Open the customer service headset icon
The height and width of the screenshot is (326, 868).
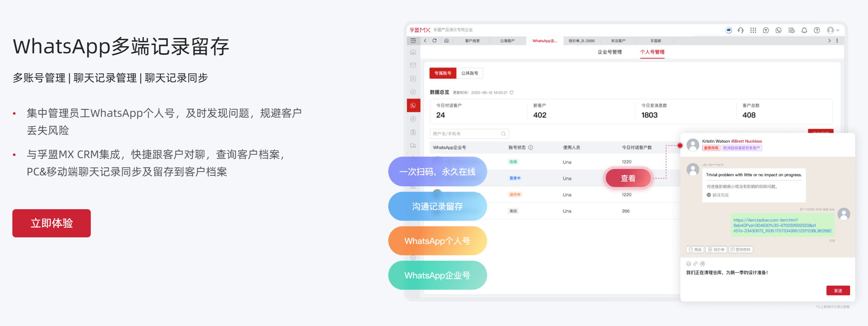pos(740,30)
